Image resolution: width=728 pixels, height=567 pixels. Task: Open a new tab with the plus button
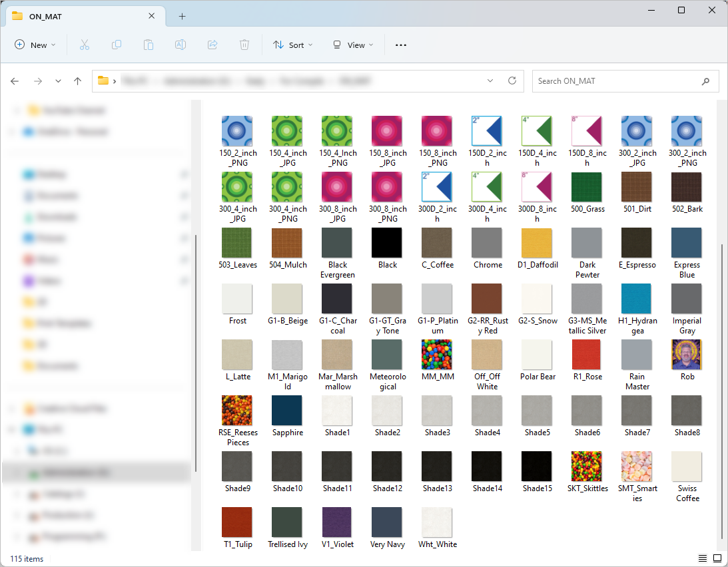click(182, 16)
